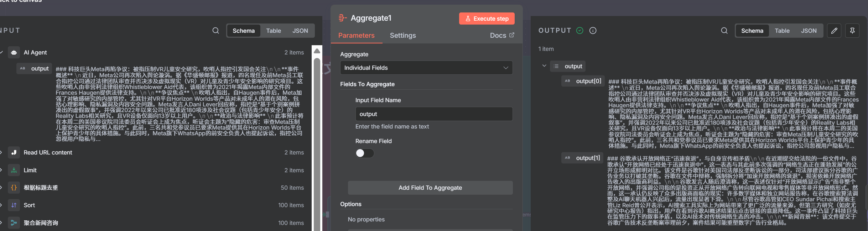
Task: Click the Limit node icon
Action: 14,170
